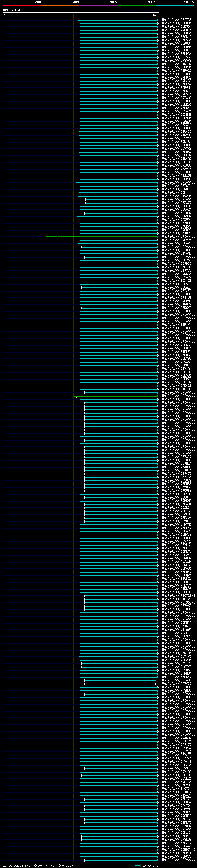
Task: Select hit label UniRef100_Q8JHE0
Action: pos(177,463)
